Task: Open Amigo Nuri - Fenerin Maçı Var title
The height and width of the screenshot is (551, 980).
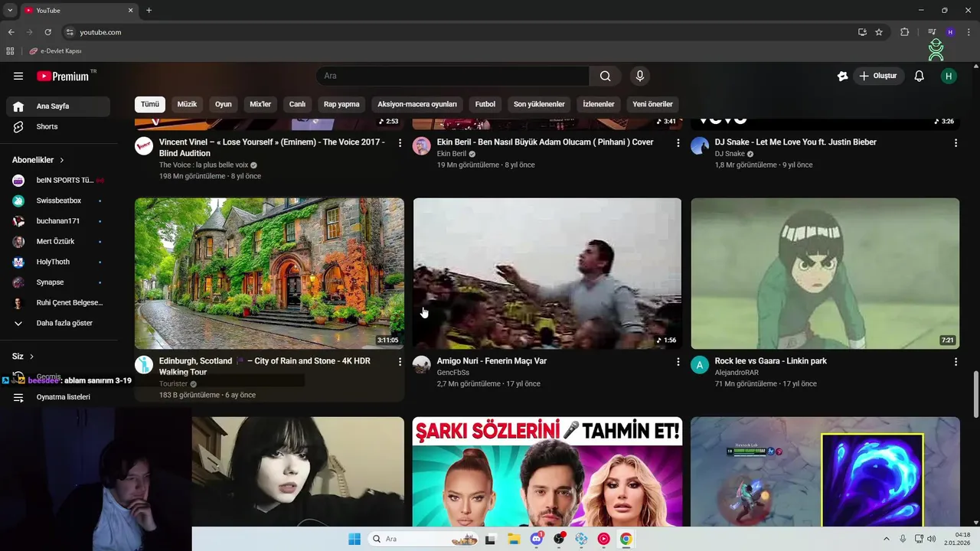Action: [492, 361]
